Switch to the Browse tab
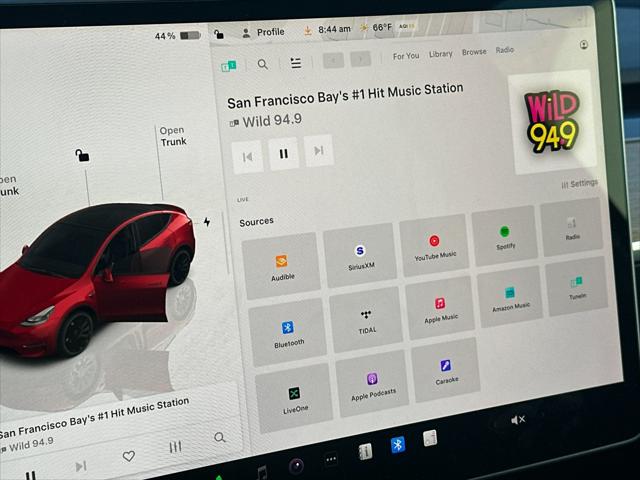The height and width of the screenshot is (480, 640). 474,52
